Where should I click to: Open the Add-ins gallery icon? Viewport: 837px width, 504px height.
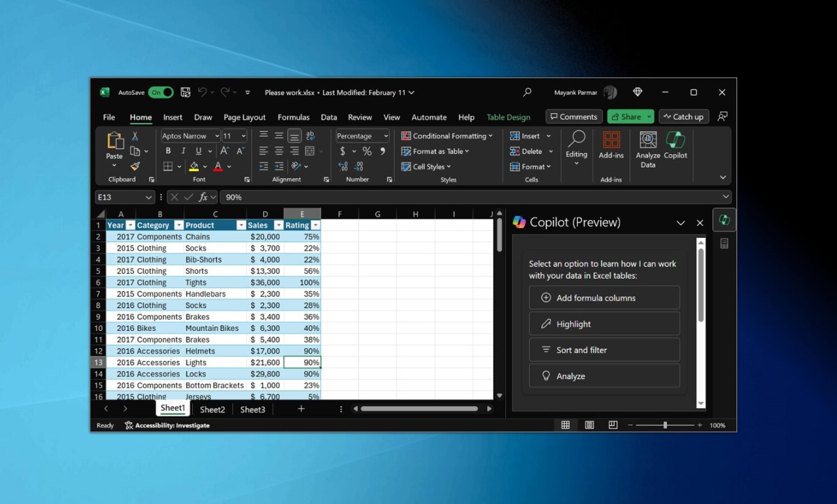[x=611, y=145]
